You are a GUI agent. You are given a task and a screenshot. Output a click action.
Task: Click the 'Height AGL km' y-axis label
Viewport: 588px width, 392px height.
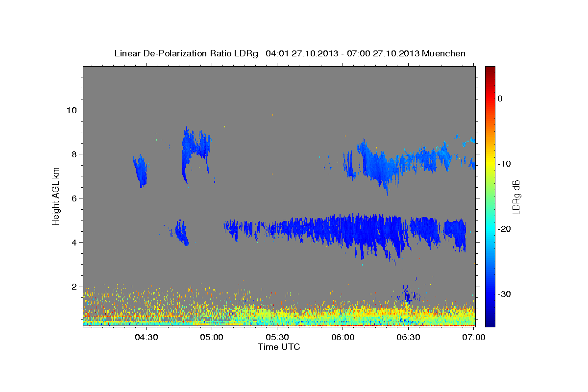pos(56,196)
